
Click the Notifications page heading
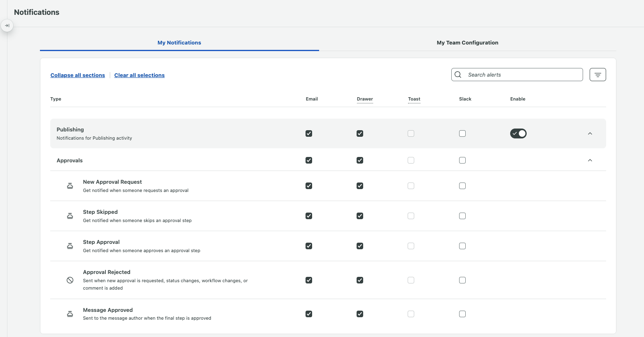[x=37, y=12]
